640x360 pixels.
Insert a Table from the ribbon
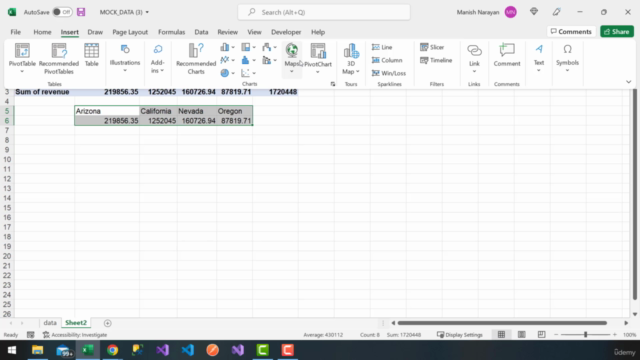tap(91, 55)
